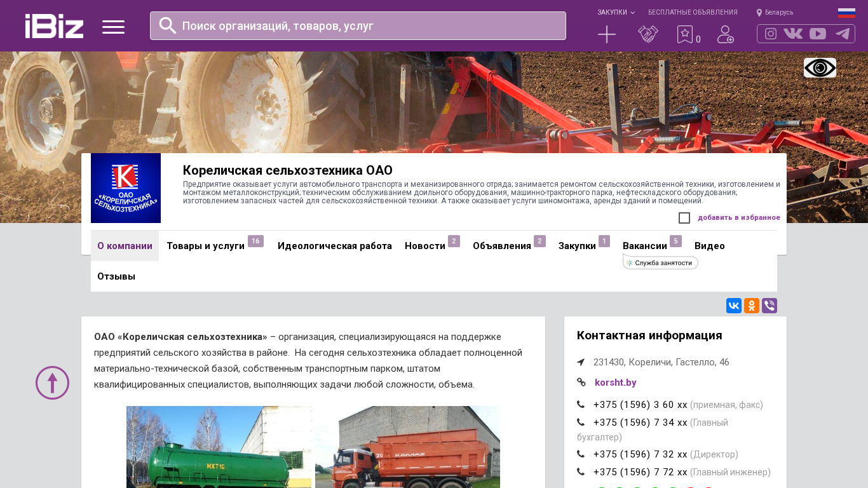Viewport: 868px width, 488px height.
Task: Share page via VK icon
Action: pos(734,306)
